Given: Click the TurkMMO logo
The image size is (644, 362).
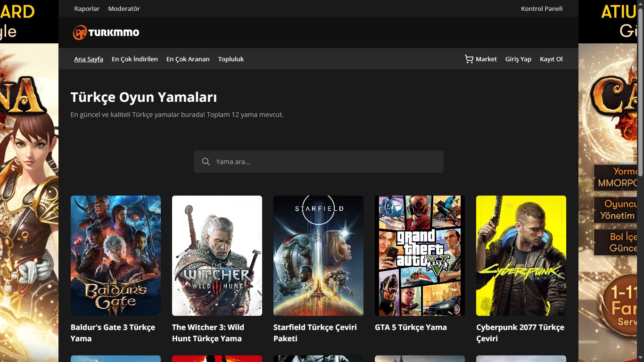Looking at the screenshot, I should click(106, 33).
